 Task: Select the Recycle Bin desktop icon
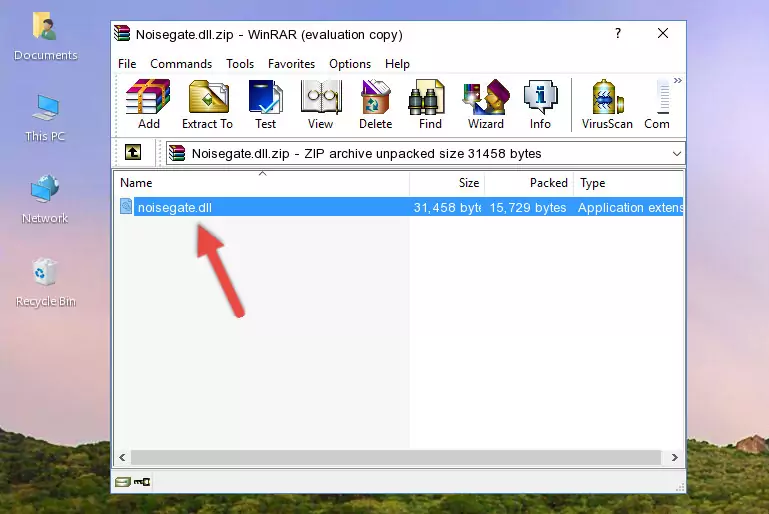point(46,283)
